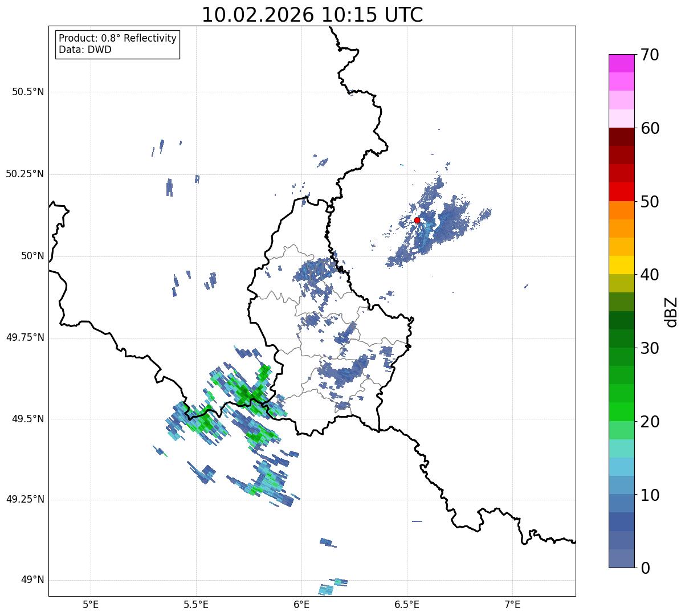Click the colorbar 60 tick label

pos(650,128)
